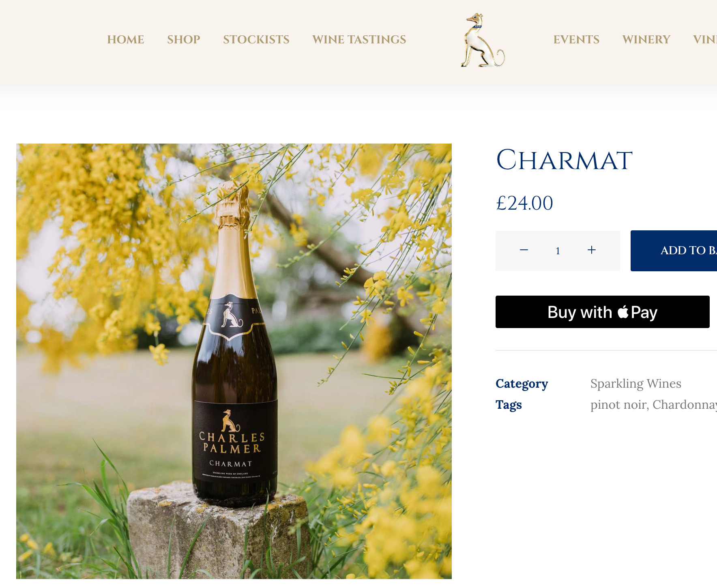Click the partially visible Vineyard menu item
This screenshot has height=588, width=717.
click(x=705, y=39)
